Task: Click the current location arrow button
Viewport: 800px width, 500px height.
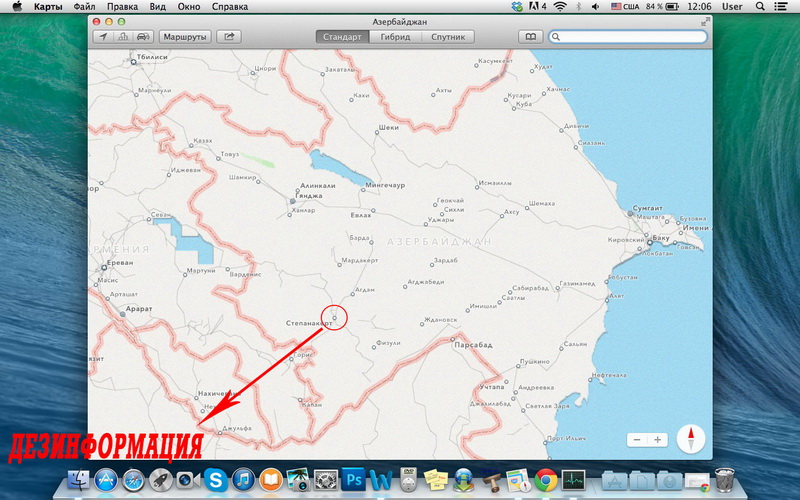Action: coord(104,37)
